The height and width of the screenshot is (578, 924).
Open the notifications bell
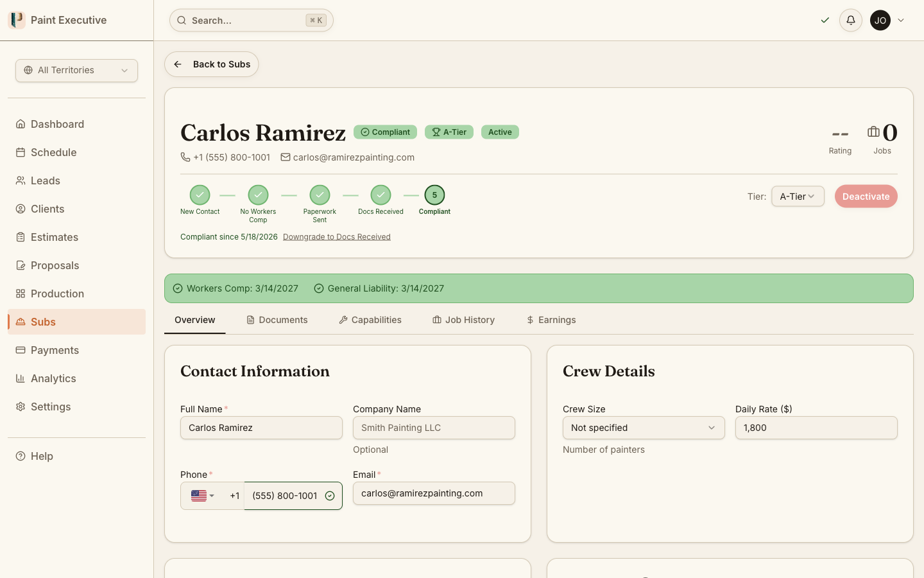click(851, 20)
